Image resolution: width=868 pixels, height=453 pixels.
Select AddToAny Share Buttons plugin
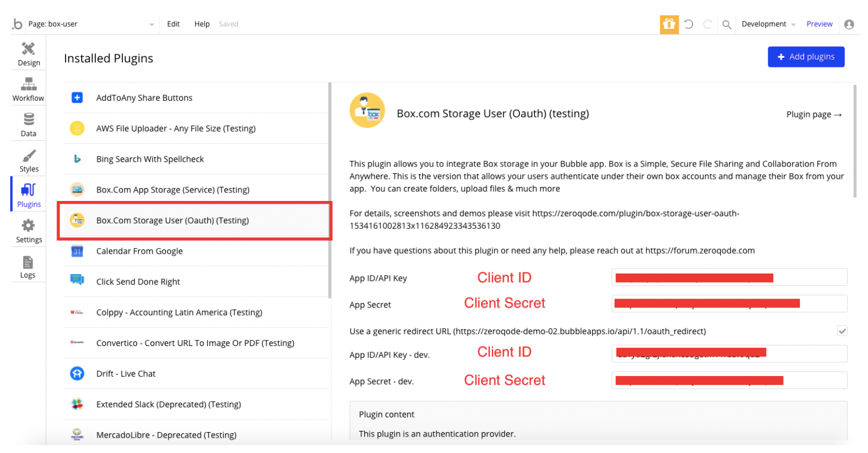click(x=196, y=97)
